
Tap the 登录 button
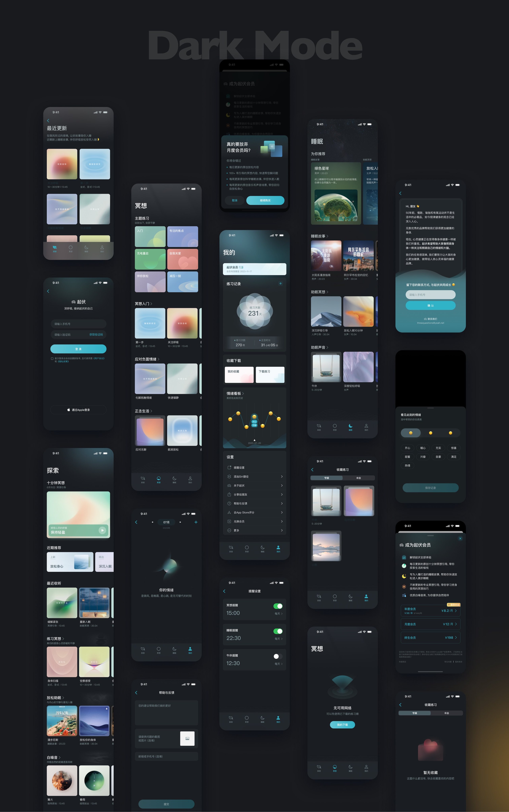pos(78,349)
